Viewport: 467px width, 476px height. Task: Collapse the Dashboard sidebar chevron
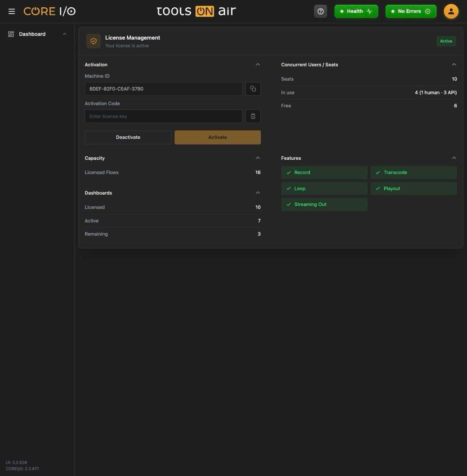(65, 34)
